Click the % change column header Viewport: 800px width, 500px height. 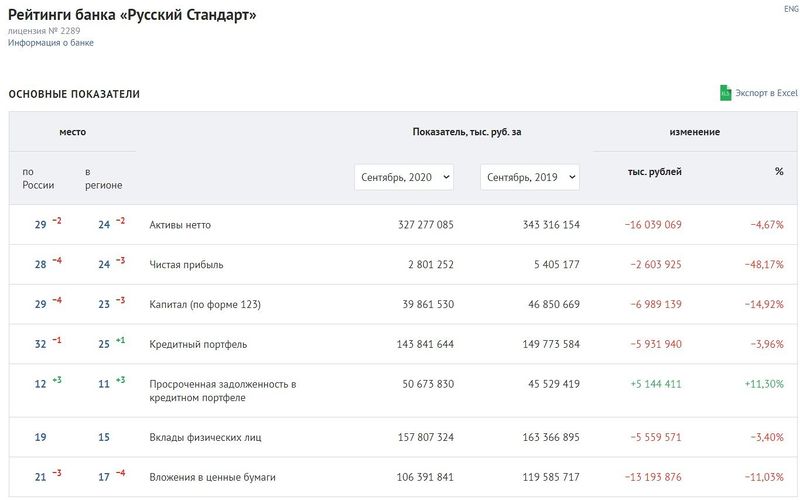[779, 171]
